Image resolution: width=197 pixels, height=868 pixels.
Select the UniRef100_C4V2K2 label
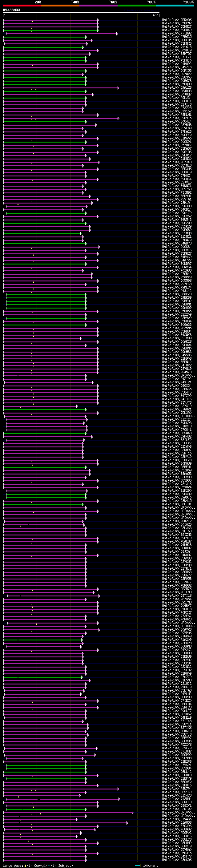click(x=177, y=650)
